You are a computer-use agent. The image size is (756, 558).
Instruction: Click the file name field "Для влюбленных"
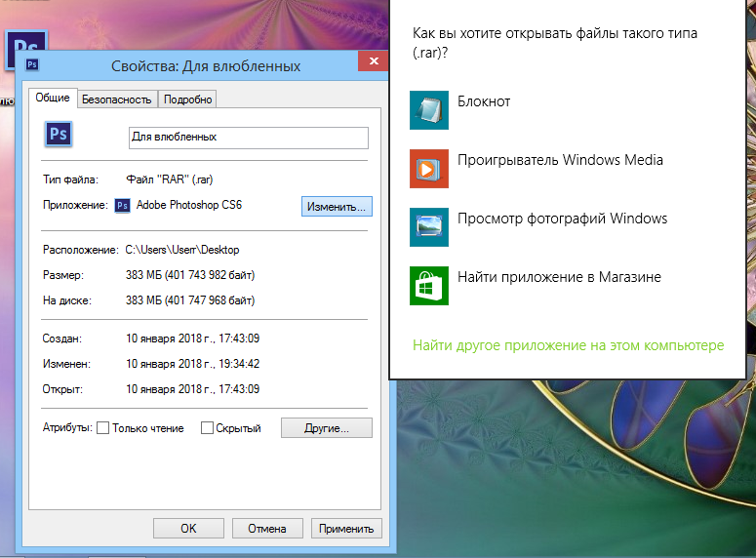pyautogui.click(x=249, y=138)
